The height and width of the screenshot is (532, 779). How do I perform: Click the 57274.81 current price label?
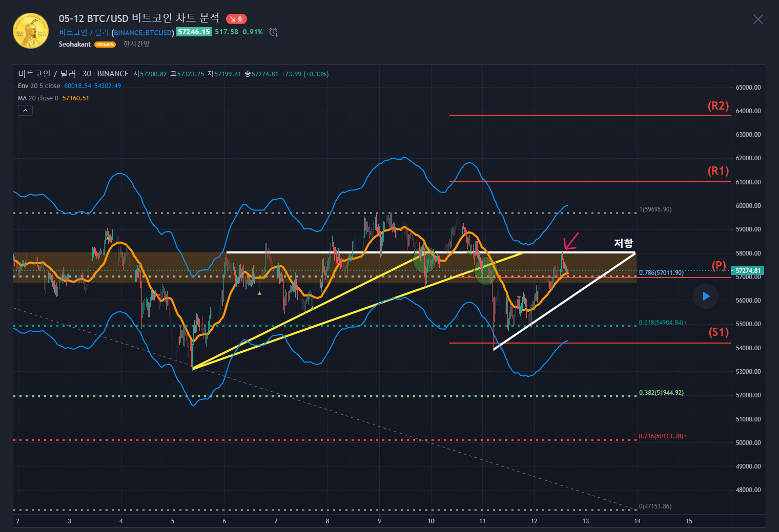tap(748, 271)
